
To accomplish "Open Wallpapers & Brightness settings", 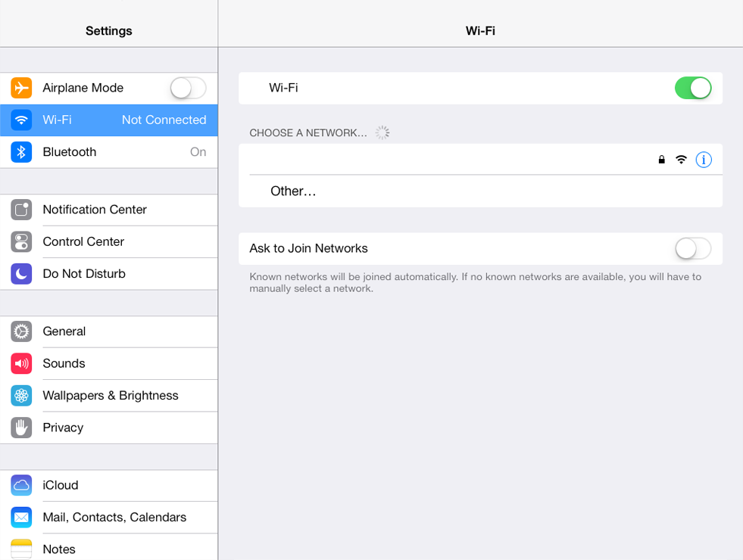I will tap(109, 396).
